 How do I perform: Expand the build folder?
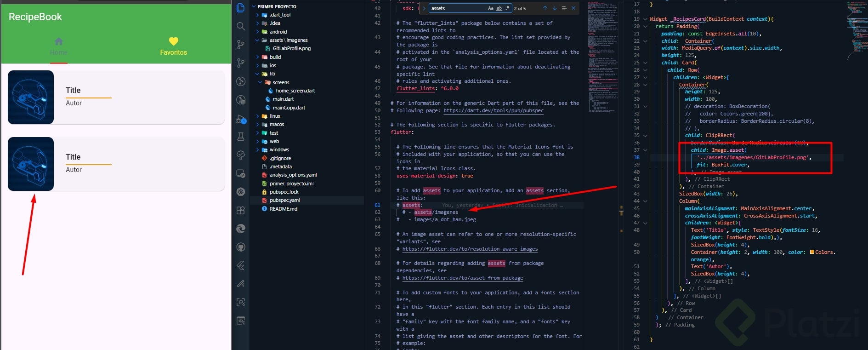point(257,57)
